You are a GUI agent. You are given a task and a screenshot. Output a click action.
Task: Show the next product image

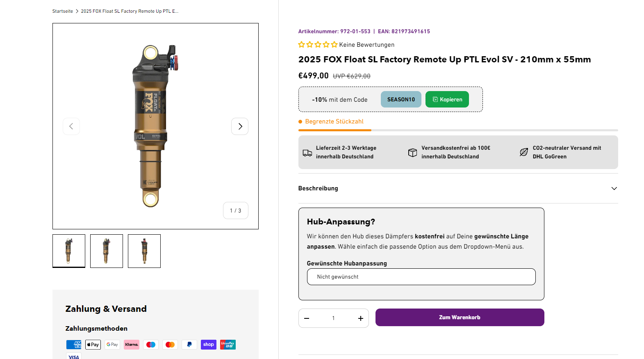coord(240,126)
